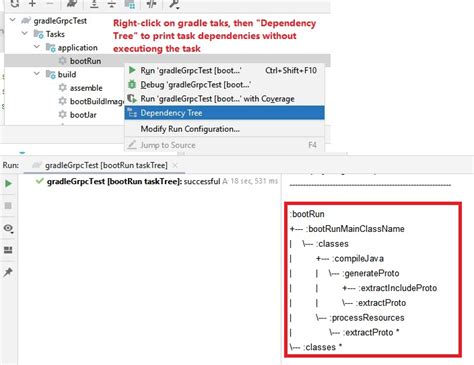
Task: Toggle offline mode toolbar icon
Action: (152, 3)
